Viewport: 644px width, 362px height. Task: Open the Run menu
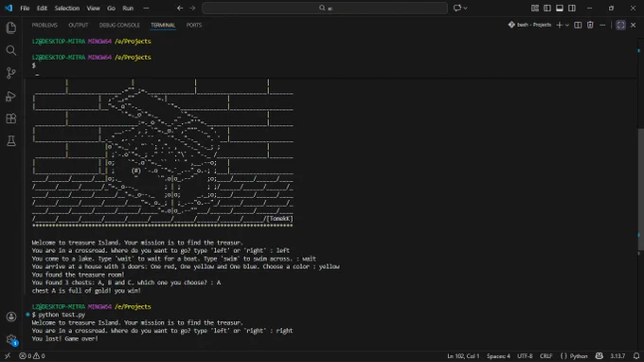point(128,8)
